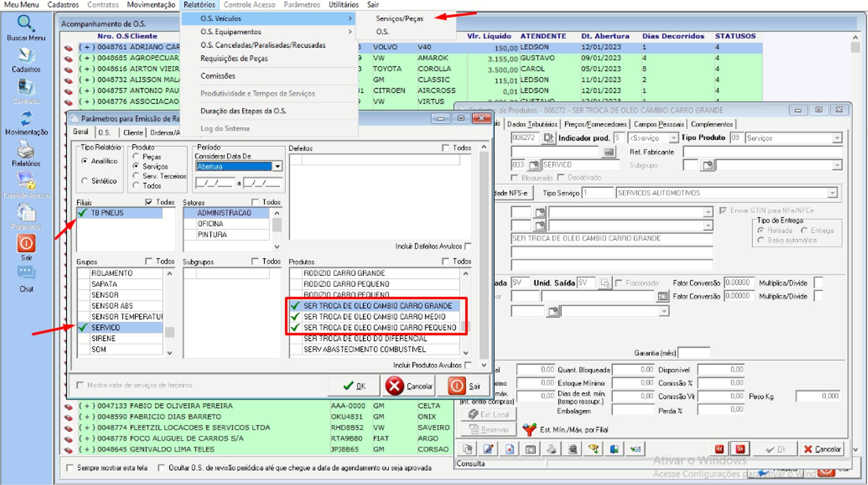Select Serviços/Peças submenu entry

coord(399,18)
